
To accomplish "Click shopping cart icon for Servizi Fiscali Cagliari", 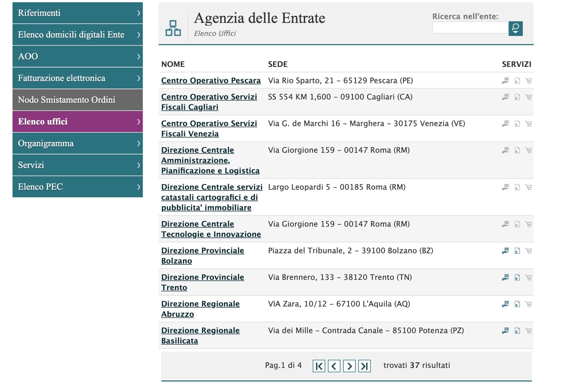I will click(x=528, y=97).
